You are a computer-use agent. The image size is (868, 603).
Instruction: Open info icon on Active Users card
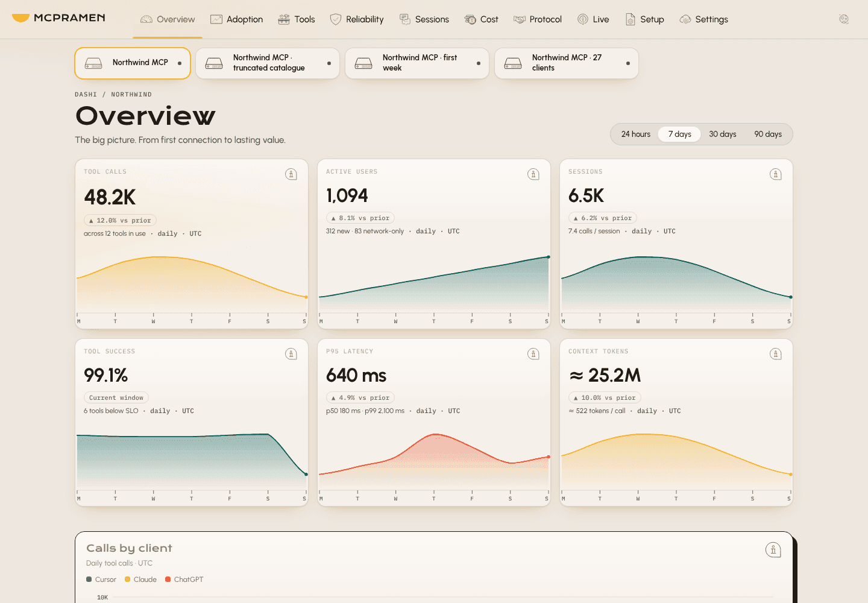[533, 174]
